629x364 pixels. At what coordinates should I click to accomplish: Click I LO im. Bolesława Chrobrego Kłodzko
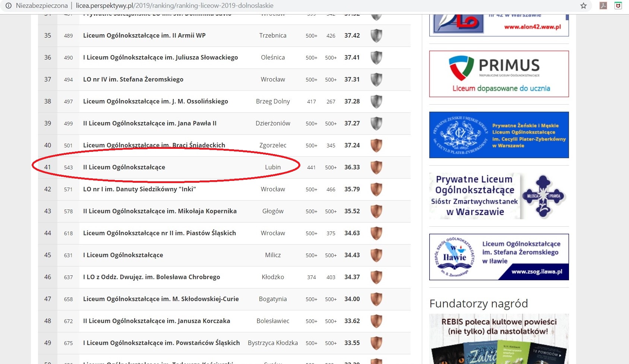(151, 277)
